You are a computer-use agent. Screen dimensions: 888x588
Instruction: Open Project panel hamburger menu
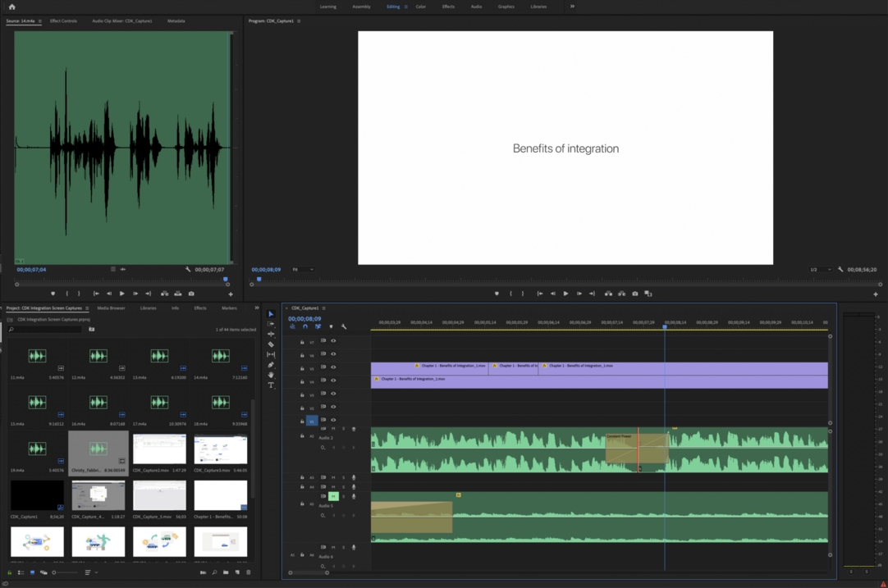87,308
